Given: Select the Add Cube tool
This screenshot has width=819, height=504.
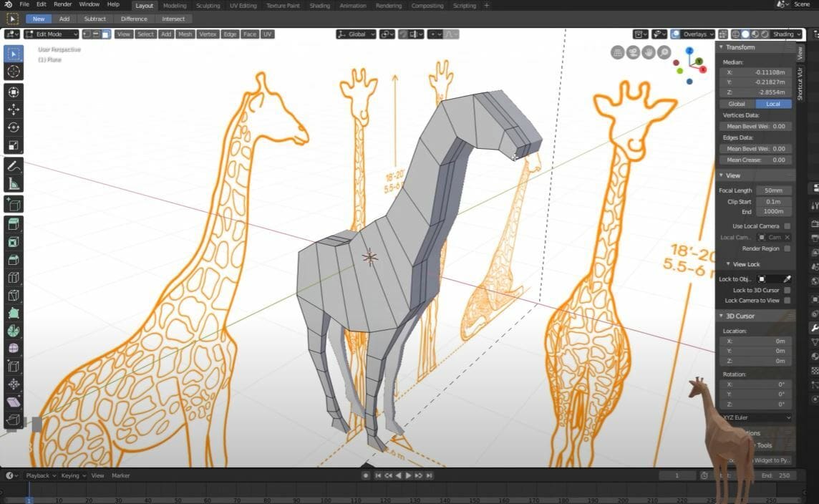Looking at the screenshot, I should 14,204.
